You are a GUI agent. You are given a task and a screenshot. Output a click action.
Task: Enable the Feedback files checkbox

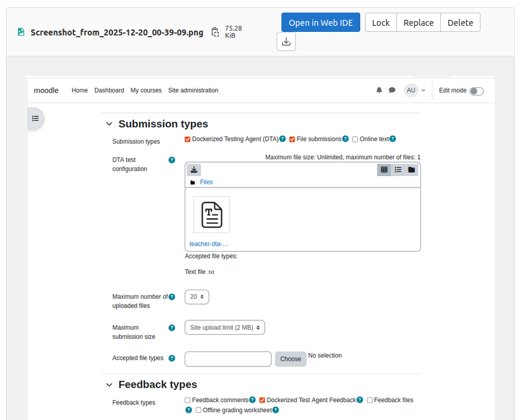coord(369,400)
